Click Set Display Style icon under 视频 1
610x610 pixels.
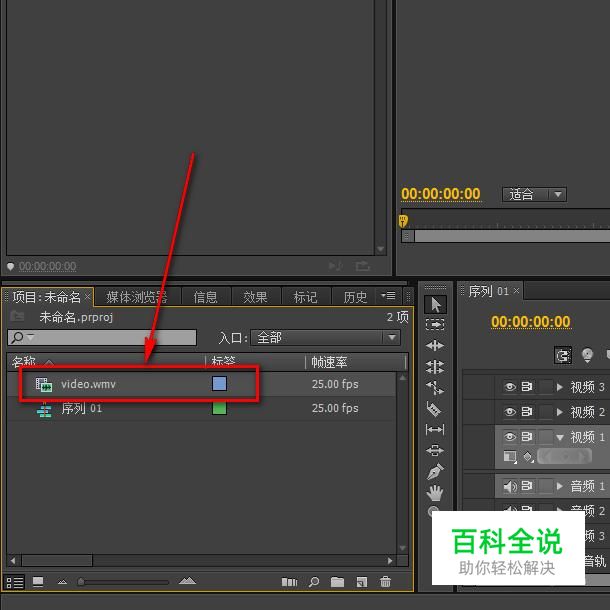pos(510,456)
